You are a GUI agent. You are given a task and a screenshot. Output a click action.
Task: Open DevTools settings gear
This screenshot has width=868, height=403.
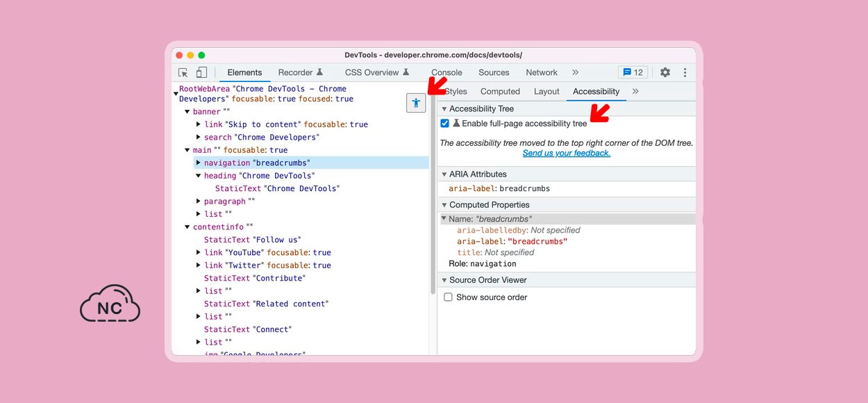(665, 72)
